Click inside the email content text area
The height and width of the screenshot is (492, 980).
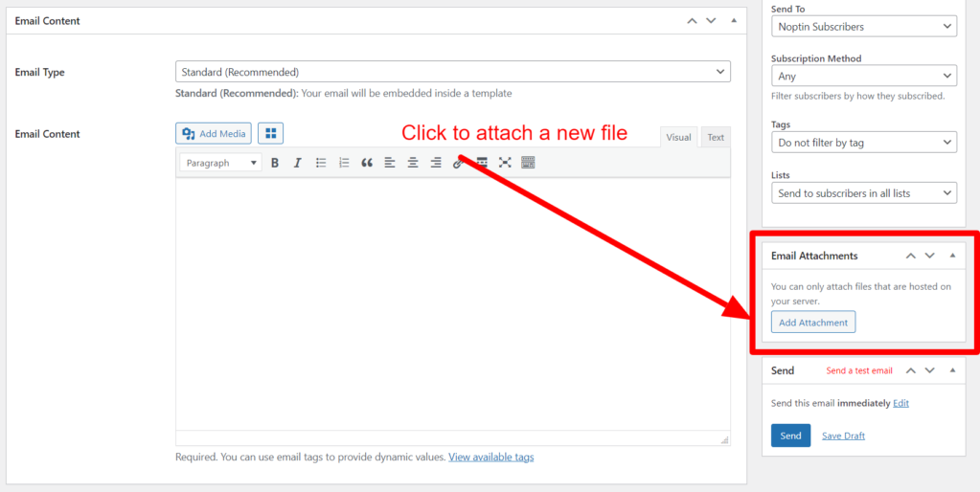pyautogui.click(x=452, y=306)
